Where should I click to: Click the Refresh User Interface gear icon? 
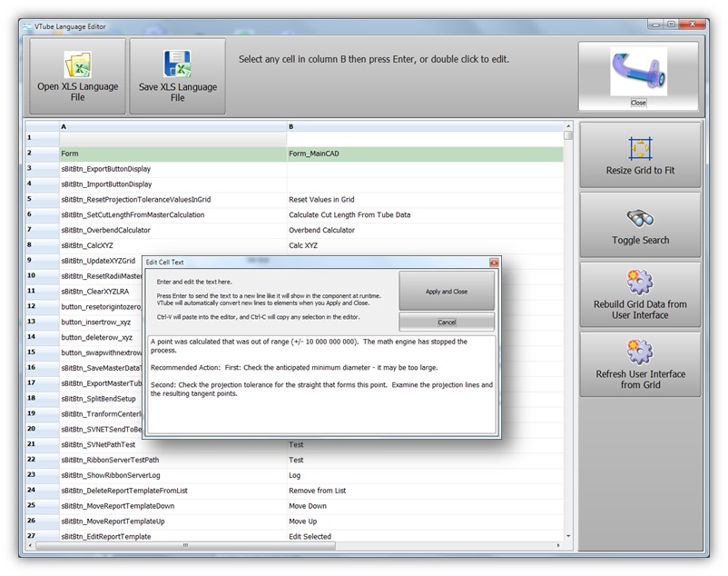640,352
